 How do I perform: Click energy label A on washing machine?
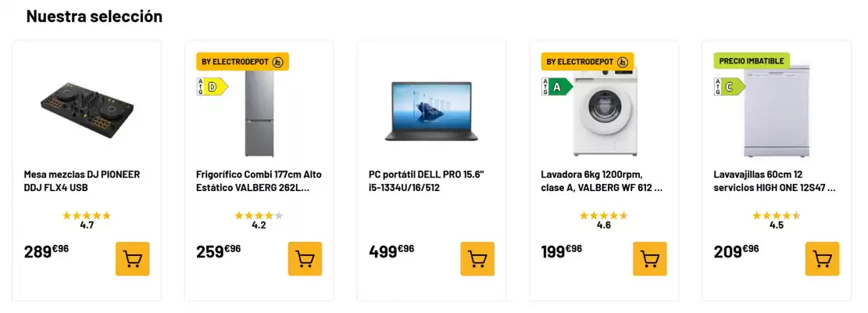coord(556,86)
